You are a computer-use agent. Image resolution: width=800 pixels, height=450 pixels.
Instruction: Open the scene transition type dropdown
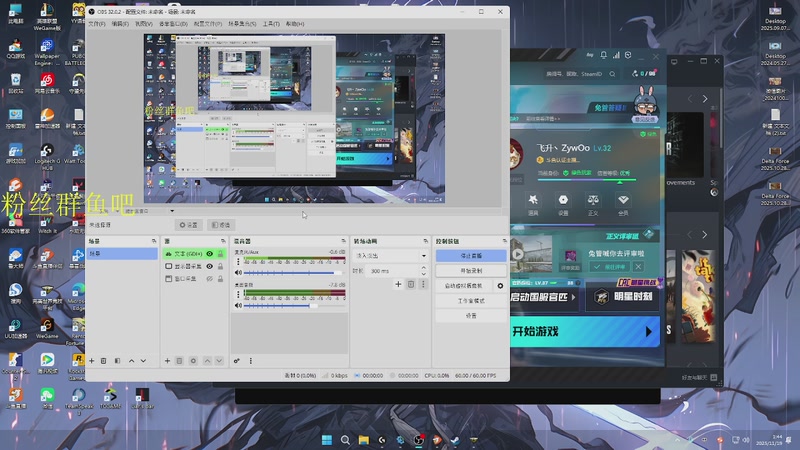point(391,255)
